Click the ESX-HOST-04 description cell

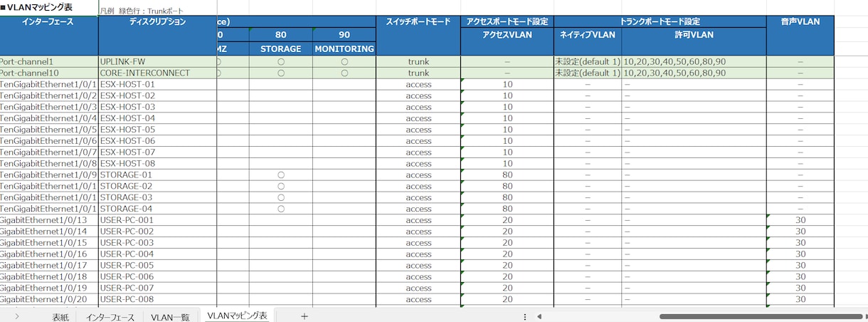(x=158, y=118)
